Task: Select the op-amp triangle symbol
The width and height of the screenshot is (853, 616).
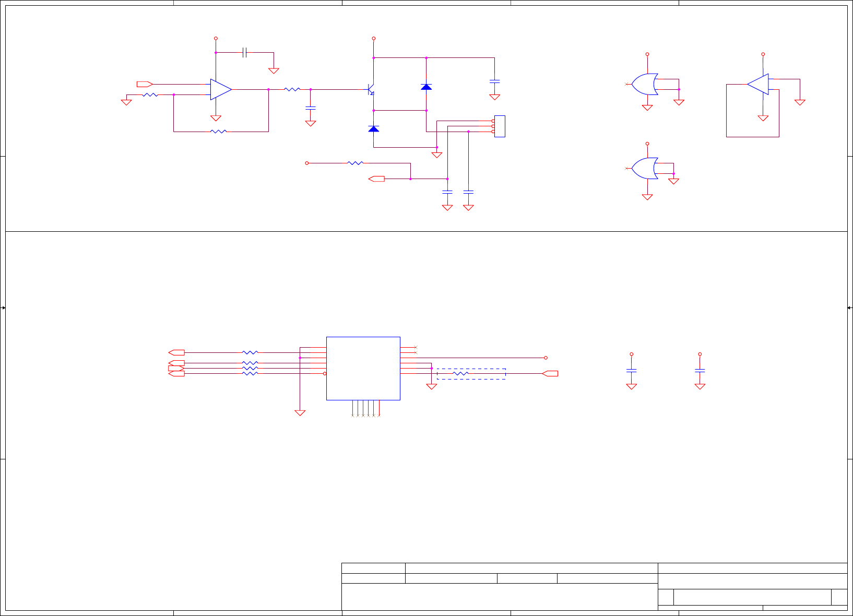Action: click(221, 89)
